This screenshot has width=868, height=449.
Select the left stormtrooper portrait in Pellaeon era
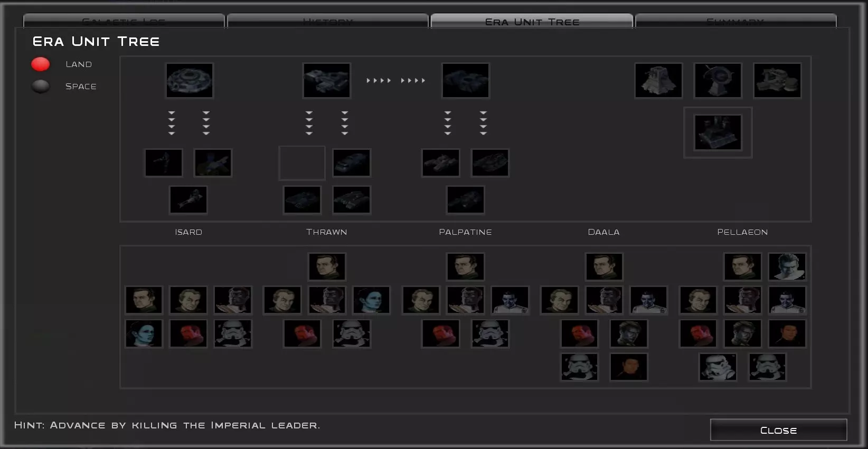click(x=718, y=367)
